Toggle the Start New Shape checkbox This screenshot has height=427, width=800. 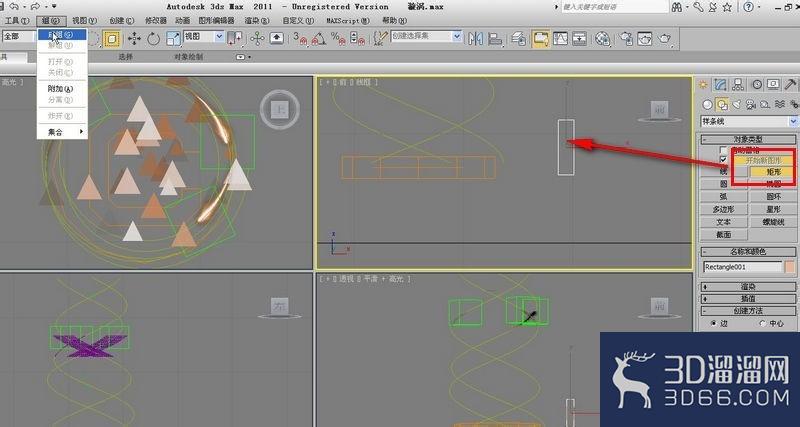click(x=723, y=160)
